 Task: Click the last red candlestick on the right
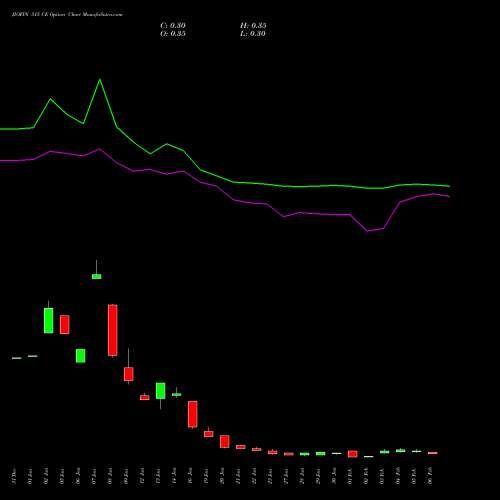point(433,453)
